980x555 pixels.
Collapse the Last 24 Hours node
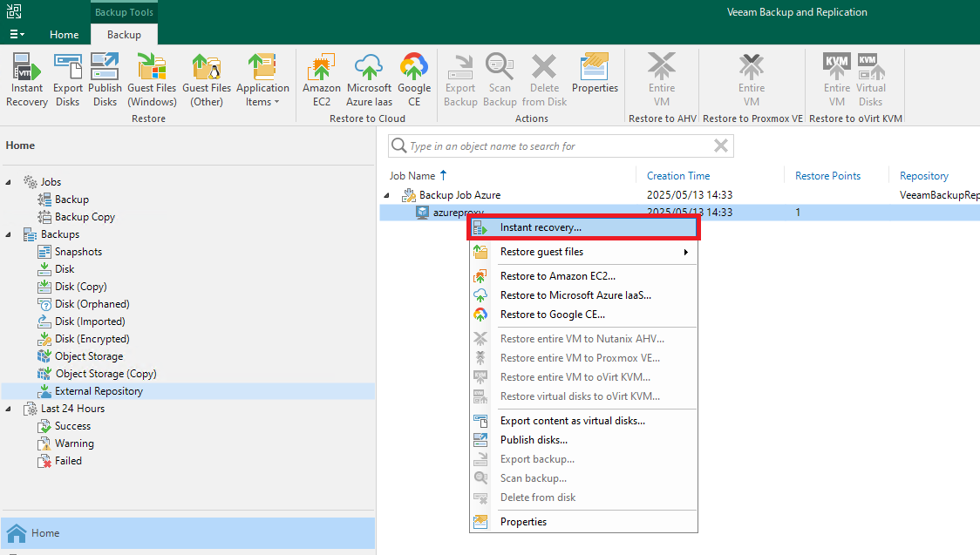coord(8,409)
